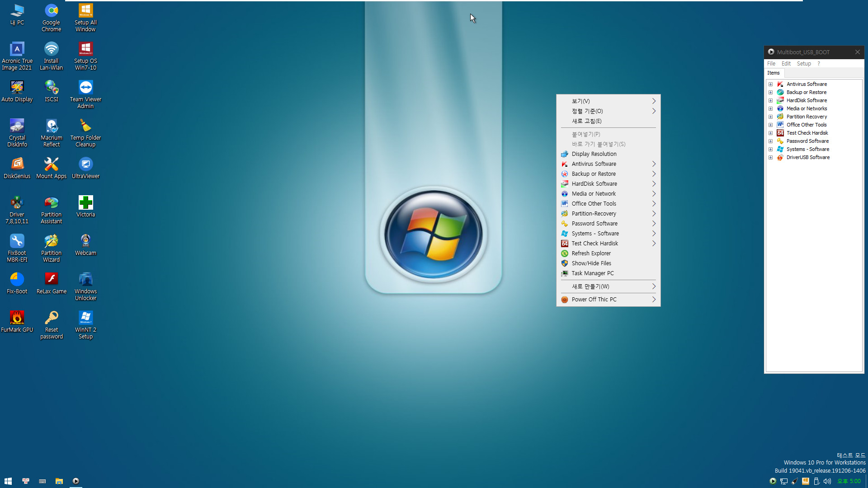Open Acronic True Image 2021 icon
The height and width of the screenshot is (488, 868).
click(17, 56)
